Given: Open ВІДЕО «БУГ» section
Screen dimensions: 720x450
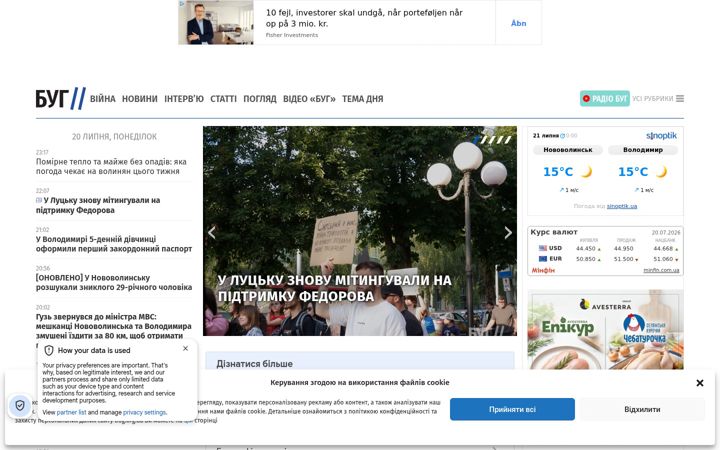Looking at the screenshot, I should pos(309,99).
